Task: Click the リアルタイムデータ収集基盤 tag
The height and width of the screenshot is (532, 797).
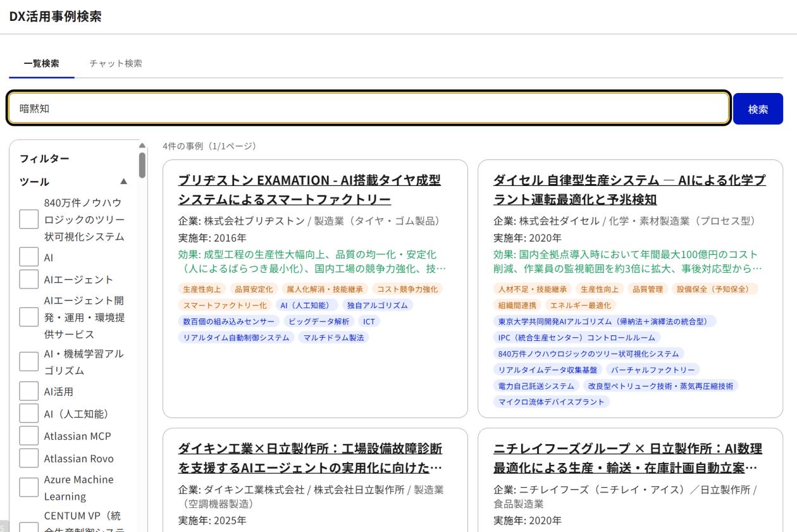Action: 548,369
